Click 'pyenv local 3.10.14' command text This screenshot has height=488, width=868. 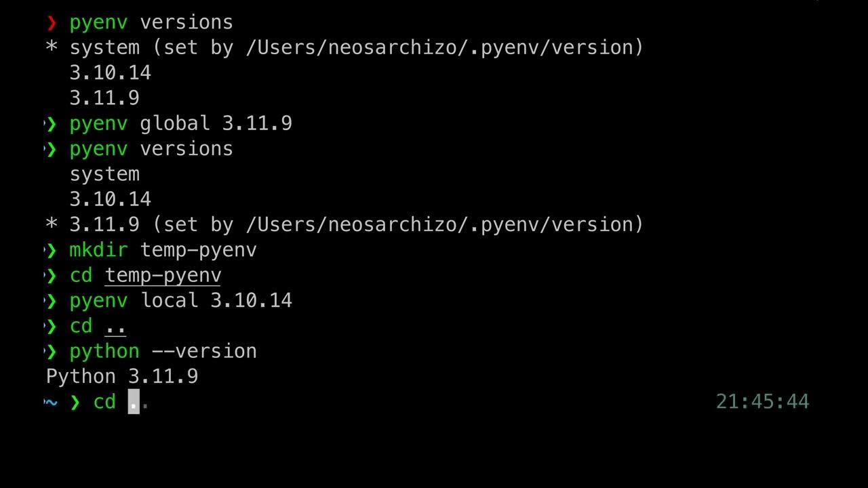point(181,300)
